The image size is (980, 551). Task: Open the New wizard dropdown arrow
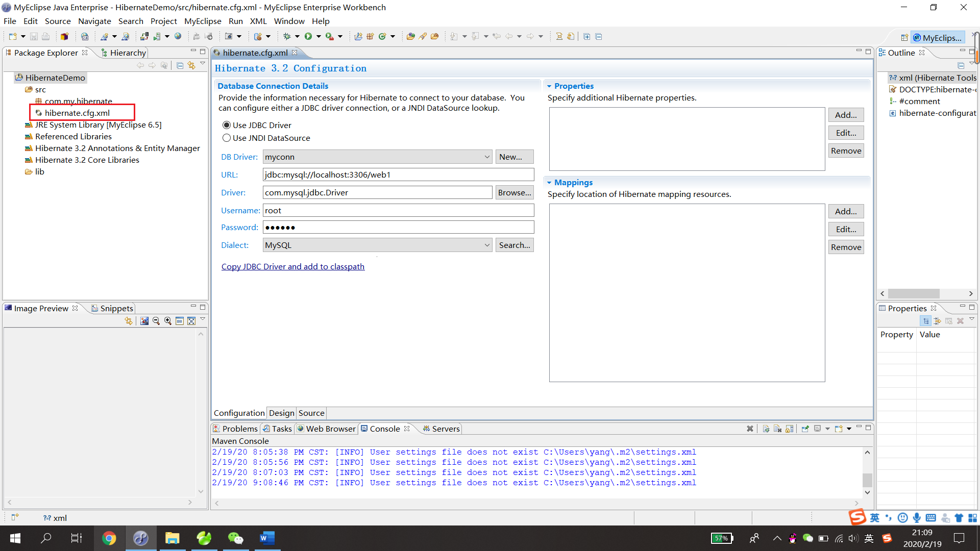tap(23, 36)
